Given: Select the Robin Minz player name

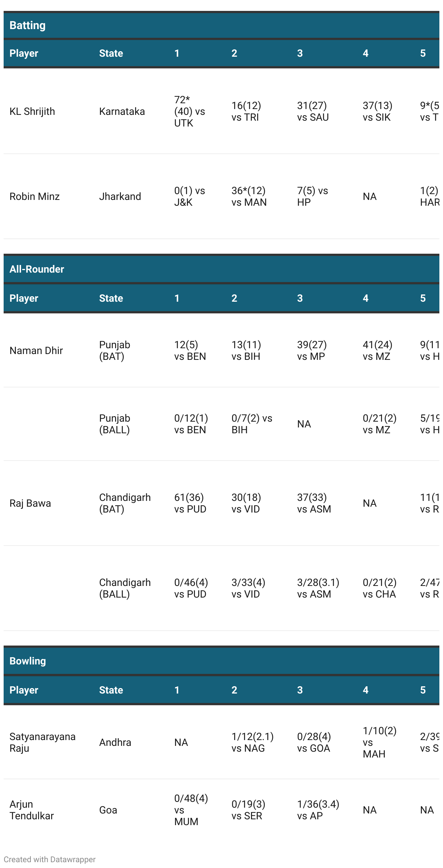Looking at the screenshot, I should [34, 196].
